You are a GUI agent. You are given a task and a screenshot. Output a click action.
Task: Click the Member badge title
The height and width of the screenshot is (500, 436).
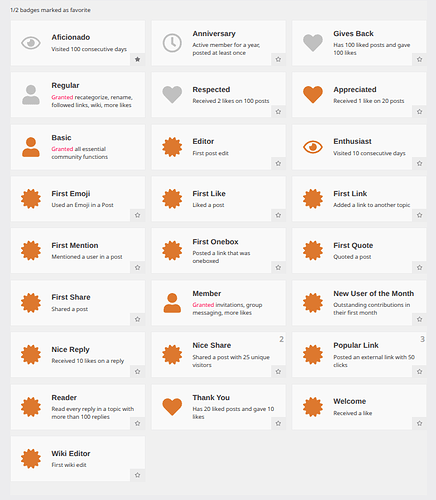pos(207,293)
